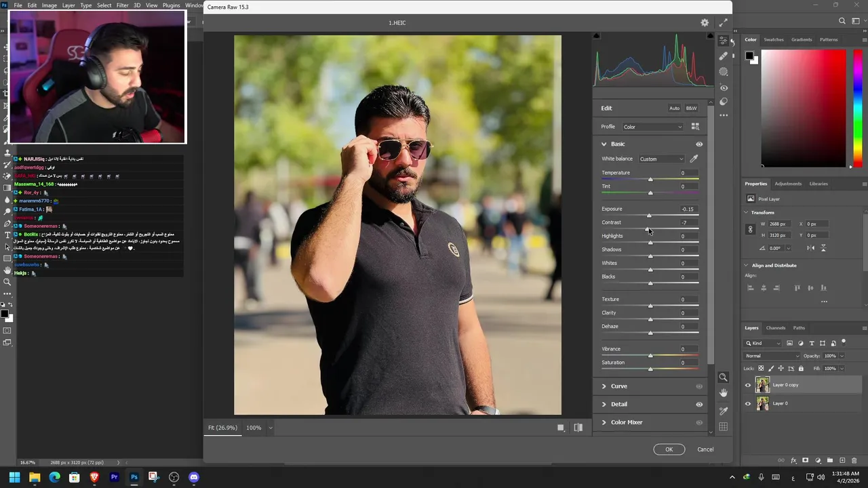This screenshot has width=868, height=488.
Task: Open the layer Kind filter dropdown
Action: point(763,343)
